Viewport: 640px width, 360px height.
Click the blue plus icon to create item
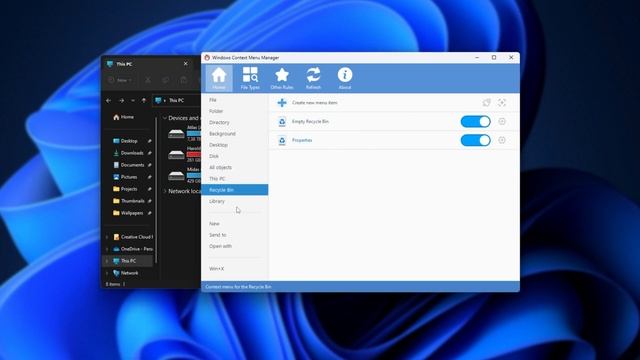click(282, 103)
